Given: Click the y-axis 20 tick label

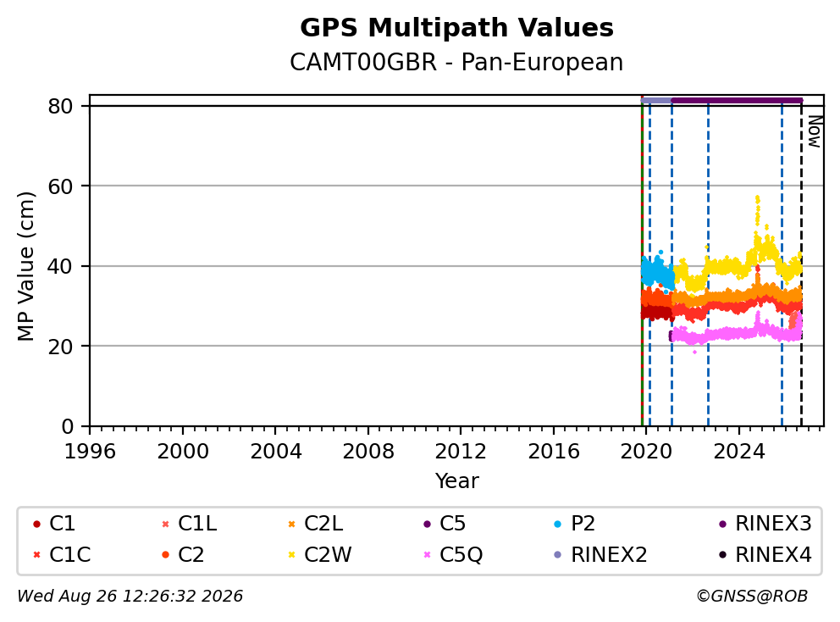Looking at the screenshot, I should (x=60, y=347).
